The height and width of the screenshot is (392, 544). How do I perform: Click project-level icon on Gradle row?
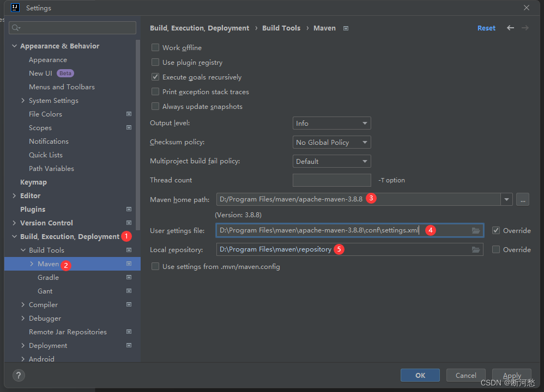click(x=129, y=277)
